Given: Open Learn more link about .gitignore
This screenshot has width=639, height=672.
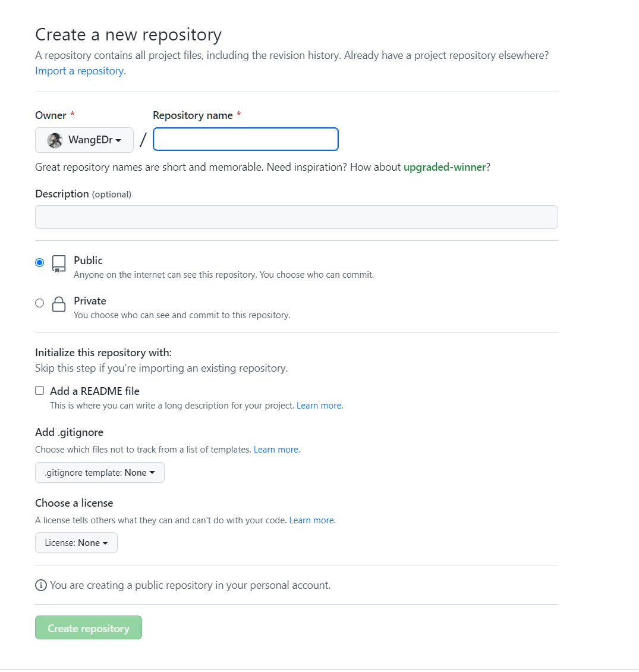Looking at the screenshot, I should click(276, 450).
